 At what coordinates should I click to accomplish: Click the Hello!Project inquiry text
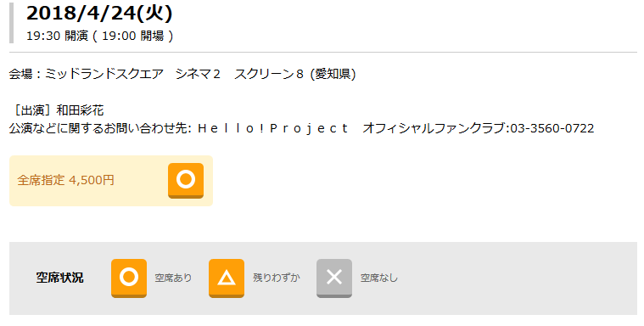coord(272,128)
